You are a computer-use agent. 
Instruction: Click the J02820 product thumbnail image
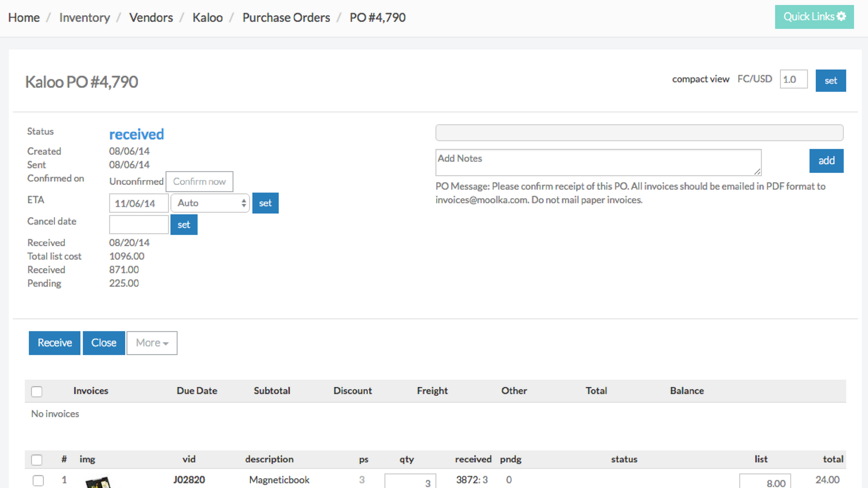98,482
